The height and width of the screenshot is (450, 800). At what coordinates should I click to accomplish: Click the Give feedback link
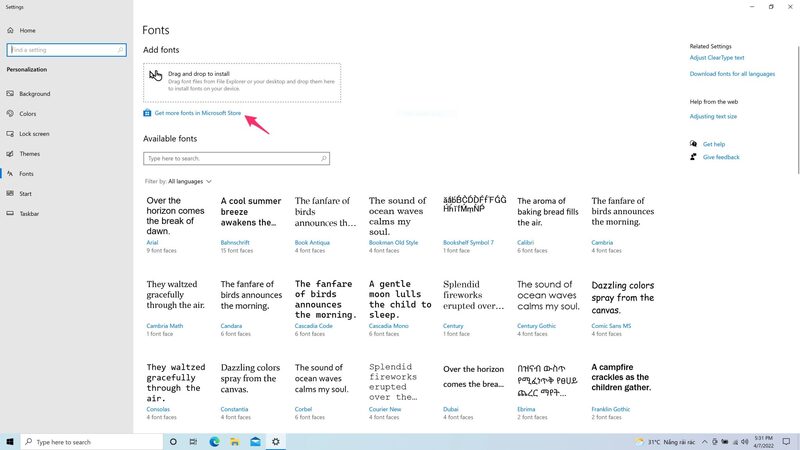pyautogui.click(x=721, y=157)
